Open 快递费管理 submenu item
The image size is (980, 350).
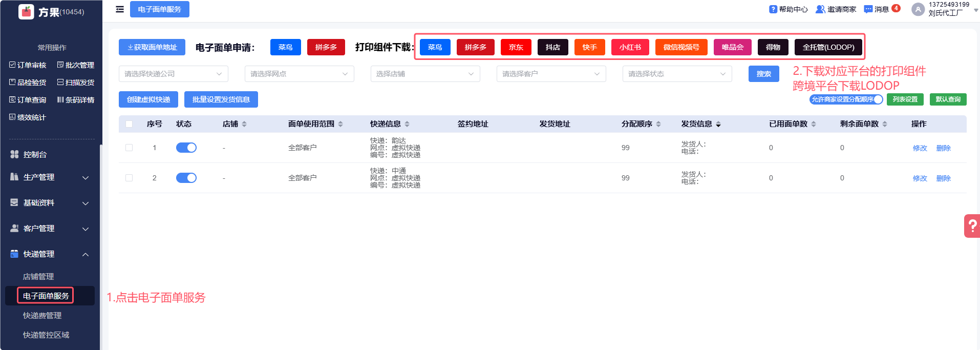42,315
